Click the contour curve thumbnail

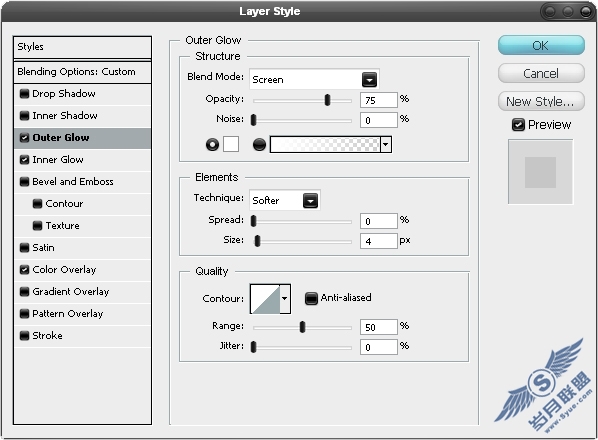pos(265,299)
